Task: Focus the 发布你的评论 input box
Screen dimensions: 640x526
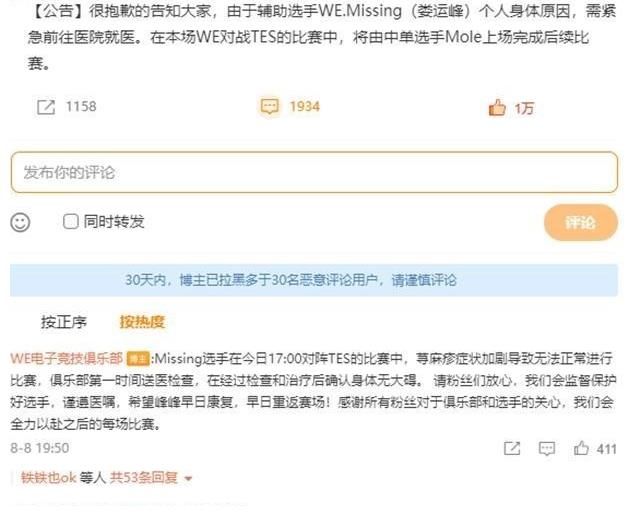Action: [x=314, y=172]
